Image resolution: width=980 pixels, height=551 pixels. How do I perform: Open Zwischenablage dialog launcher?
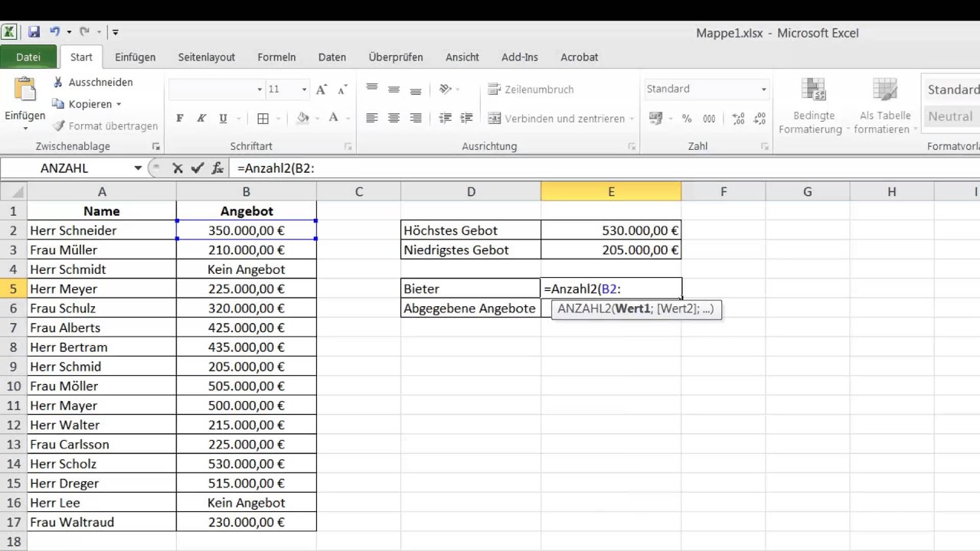pos(155,146)
